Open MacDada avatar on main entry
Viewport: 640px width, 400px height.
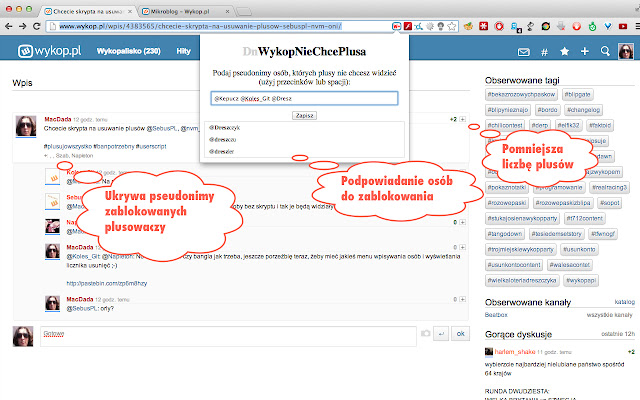pos(26,126)
